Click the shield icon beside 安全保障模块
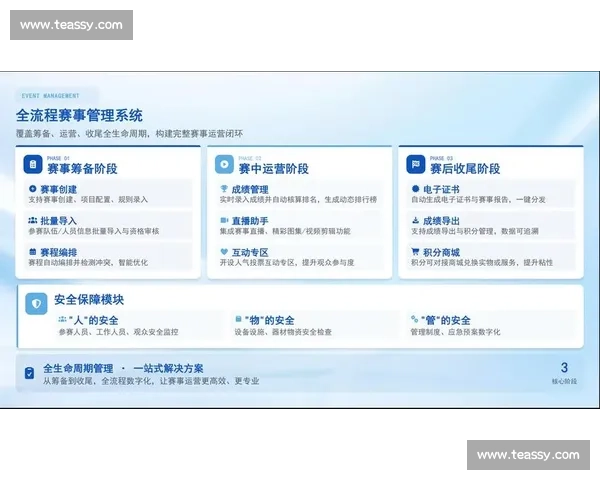This screenshot has height=480, width=600. pyautogui.click(x=36, y=304)
